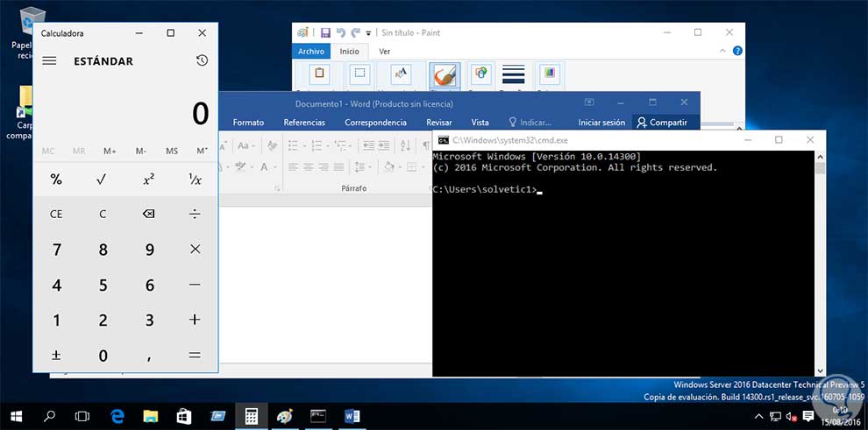Click the divide key in Calculator
868x430 pixels.
(195, 214)
